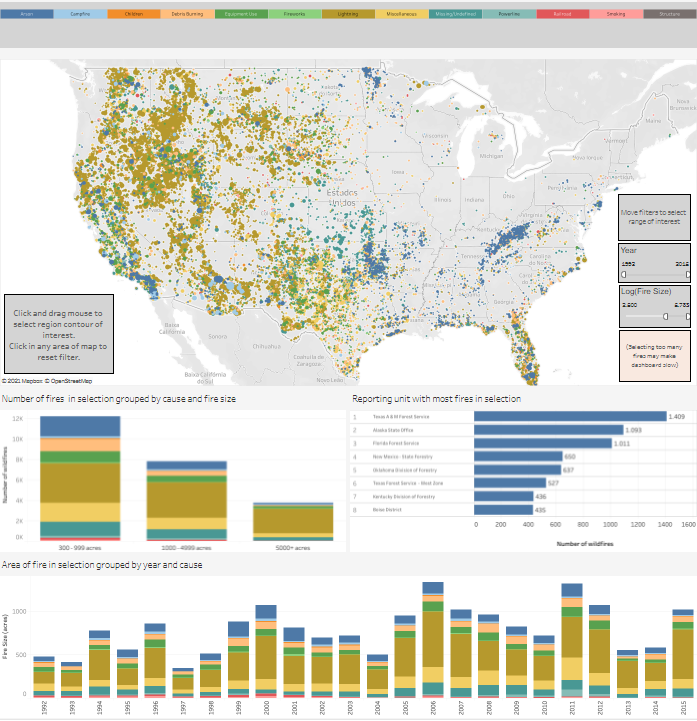The image size is (697, 721).
Task: Click the Florida Forest Service bar
Action: pos(541,443)
